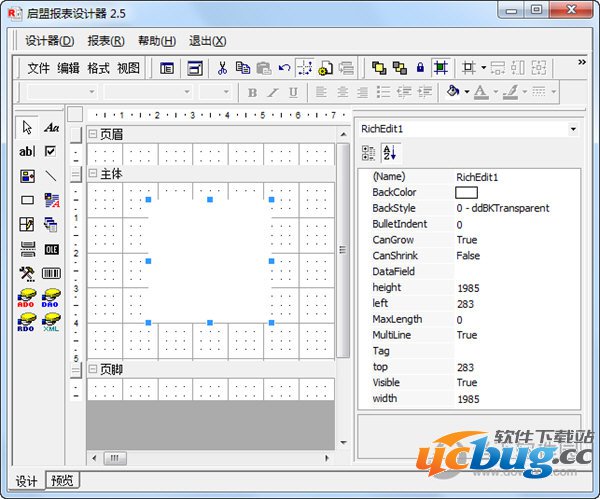Click the scissors cut icon
The image size is (600, 499).
point(221,68)
